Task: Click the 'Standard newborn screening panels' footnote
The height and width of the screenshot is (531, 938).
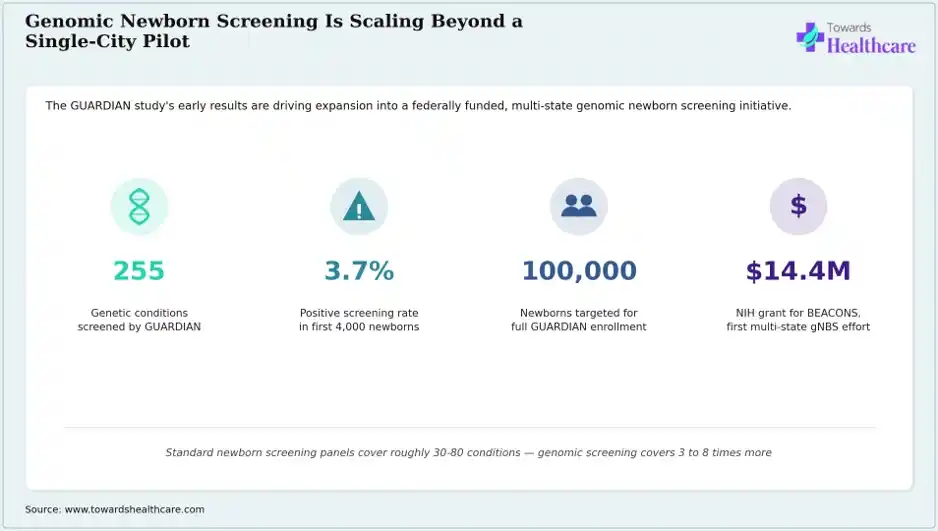Action: pos(468,453)
